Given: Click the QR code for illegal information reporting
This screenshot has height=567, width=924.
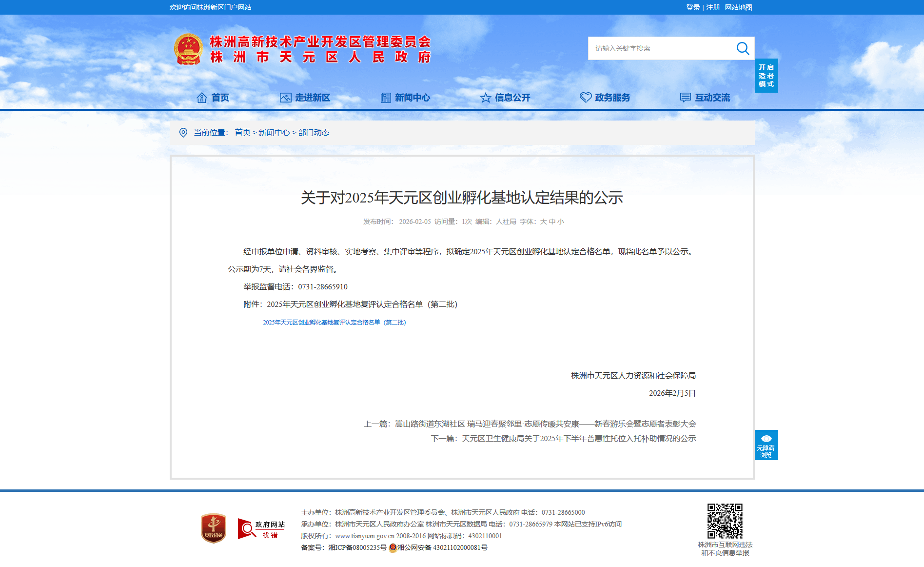Looking at the screenshot, I should click(725, 521).
